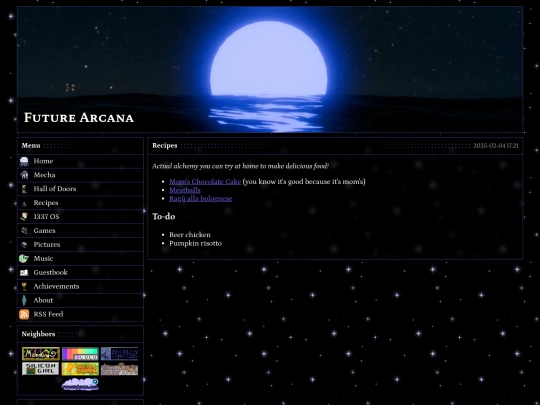This screenshot has height=405, width=540.
Task: Open the neighbor badge with two characters
Action: click(119, 368)
